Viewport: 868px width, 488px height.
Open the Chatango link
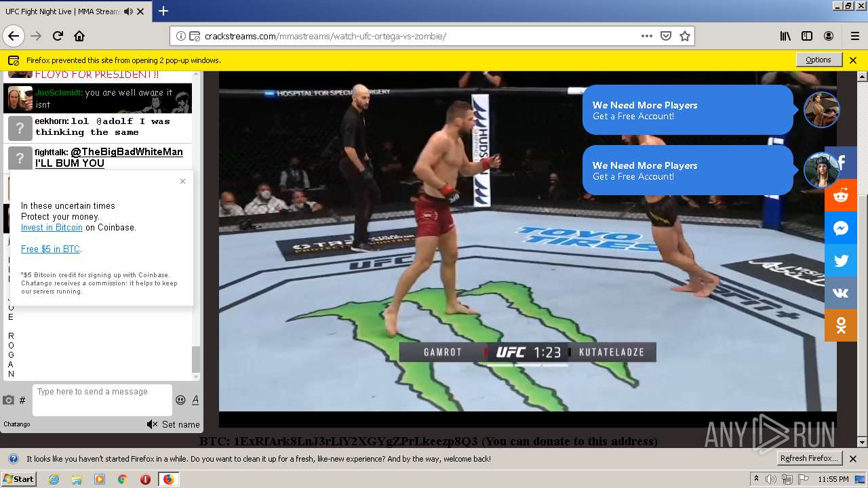[17, 424]
